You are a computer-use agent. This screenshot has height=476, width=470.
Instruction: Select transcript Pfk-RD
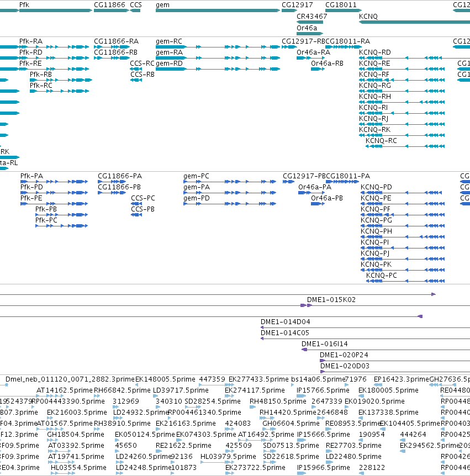pos(54,57)
